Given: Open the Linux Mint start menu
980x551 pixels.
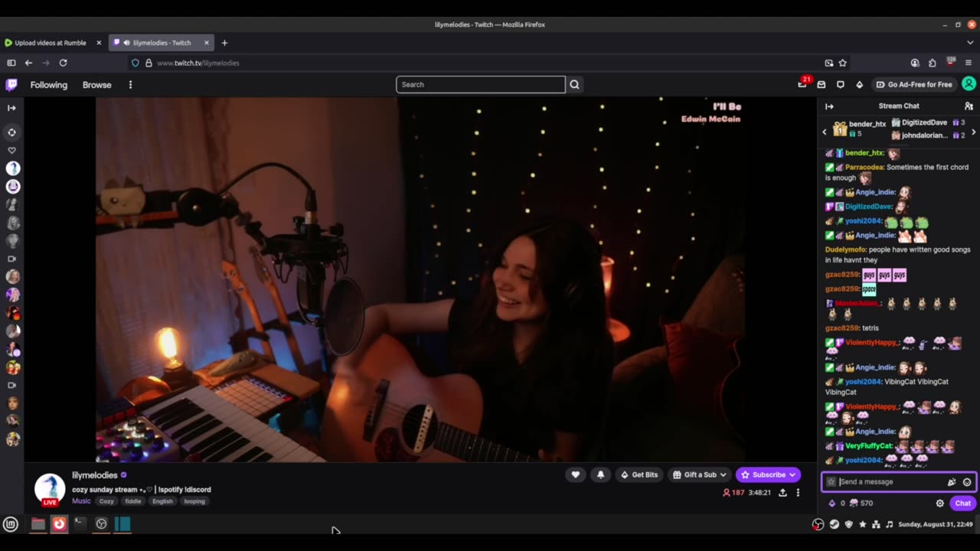Looking at the screenshot, I should point(11,524).
